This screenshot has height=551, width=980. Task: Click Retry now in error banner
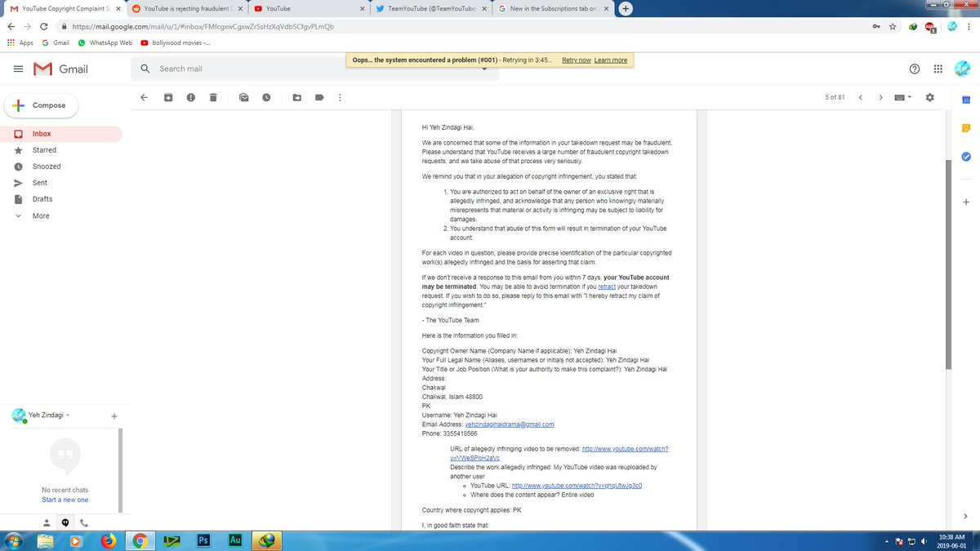[577, 60]
